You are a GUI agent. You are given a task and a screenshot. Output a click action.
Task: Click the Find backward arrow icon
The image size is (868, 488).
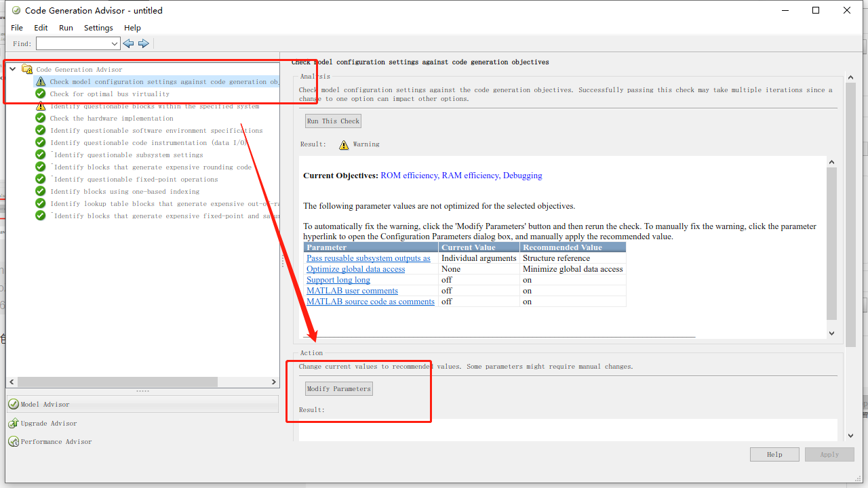pyautogui.click(x=128, y=43)
